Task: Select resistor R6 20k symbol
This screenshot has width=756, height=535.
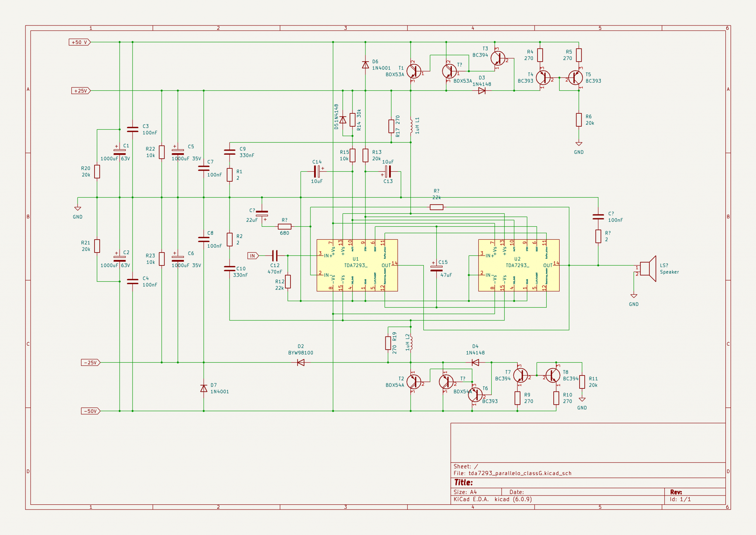Action: (x=579, y=120)
